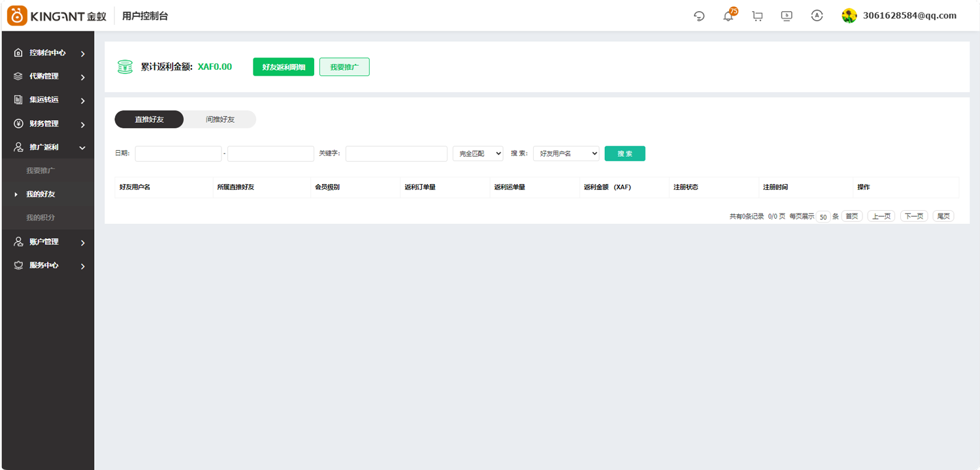Click the user avatar picture
This screenshot has width=980, height=470.
[x=849, y=16]
